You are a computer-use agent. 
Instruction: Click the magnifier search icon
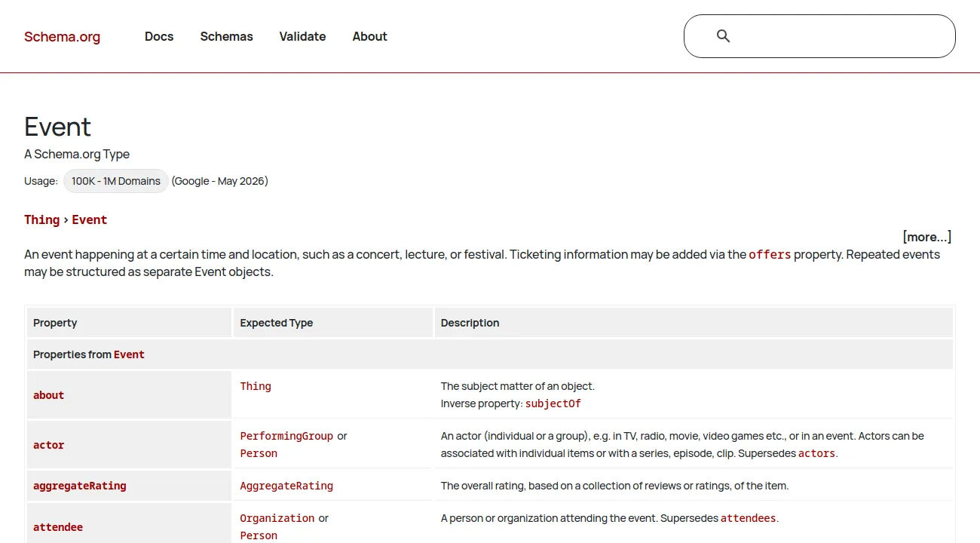(x=723, y=36)
